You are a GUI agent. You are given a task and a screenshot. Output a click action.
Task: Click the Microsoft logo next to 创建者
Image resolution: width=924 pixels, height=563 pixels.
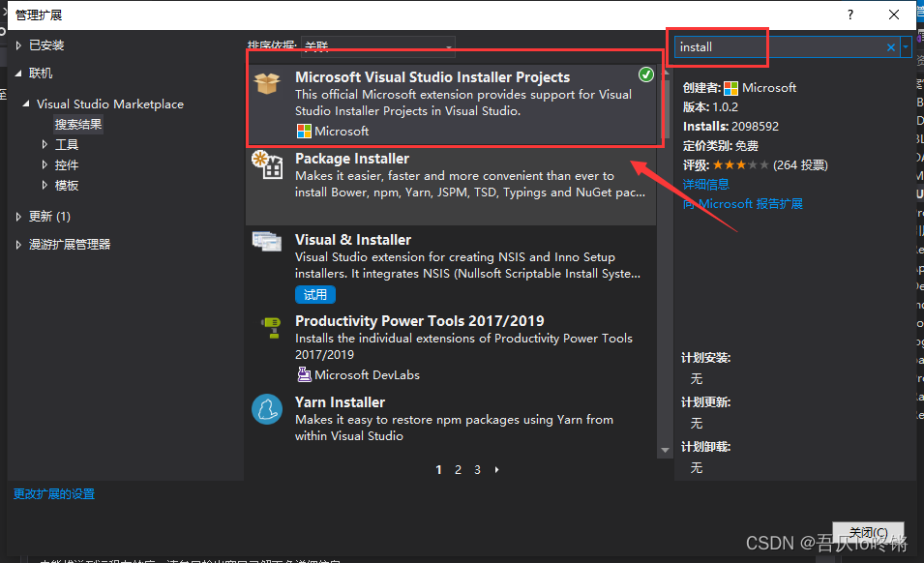pos(730,88)
